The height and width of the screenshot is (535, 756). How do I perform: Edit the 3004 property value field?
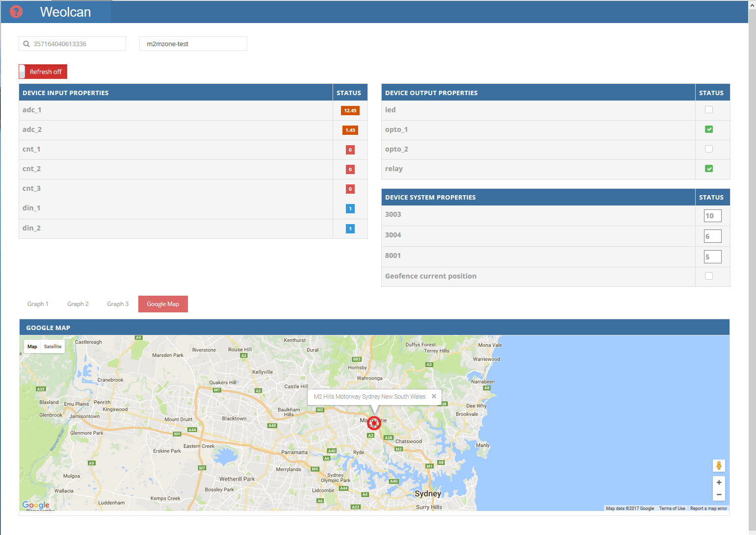coord(712,236)
